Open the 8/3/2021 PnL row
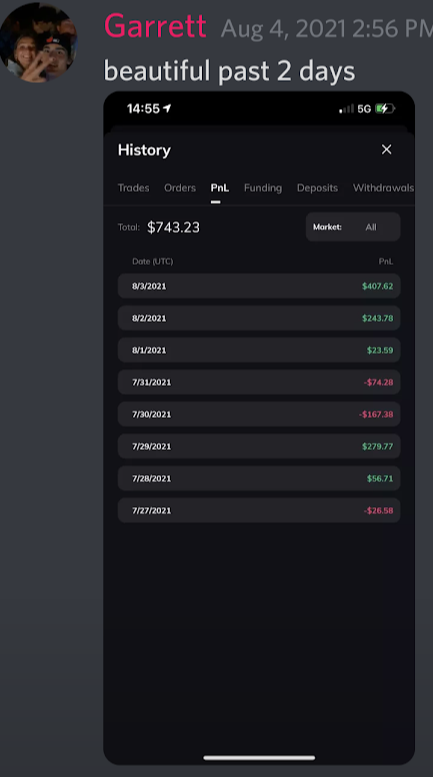Viewport: 433px width, 777px height. (259, 286)
